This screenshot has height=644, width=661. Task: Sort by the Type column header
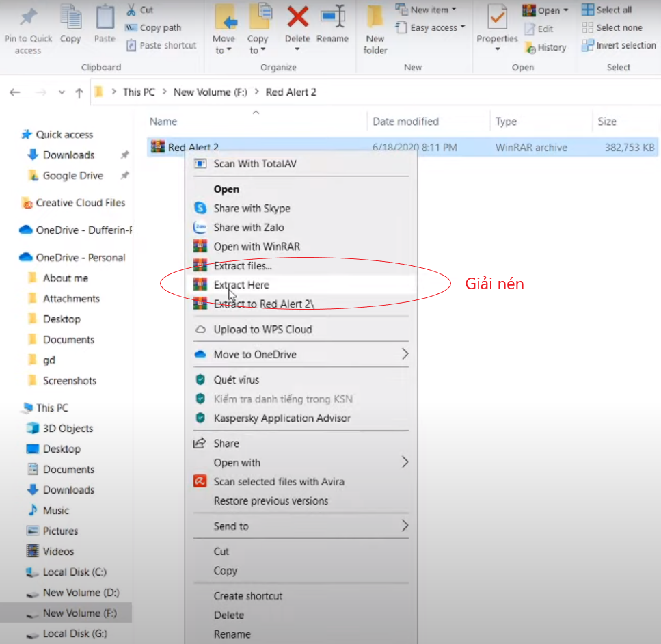click(506, 122)
